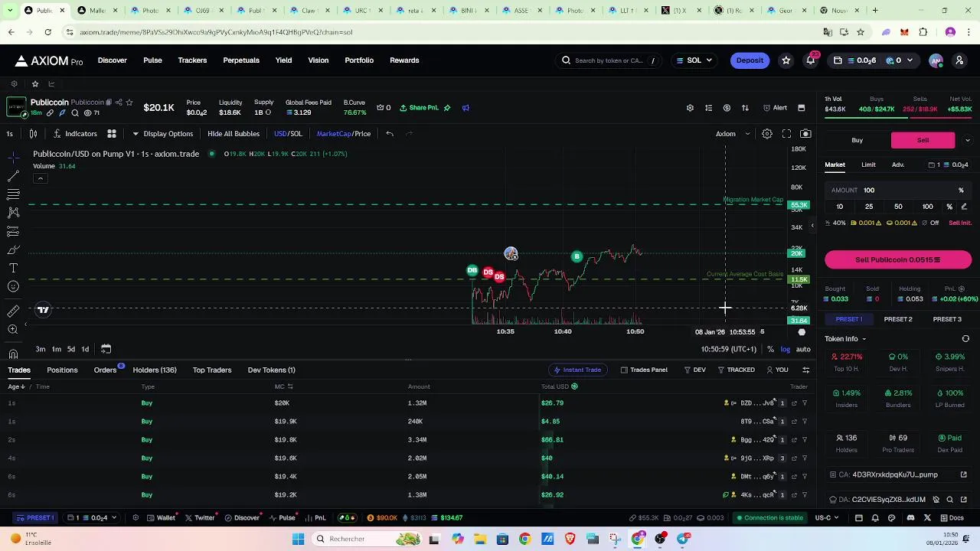
Task: Open the US-C region dropdown in the footer
Action: coord(827,518)
